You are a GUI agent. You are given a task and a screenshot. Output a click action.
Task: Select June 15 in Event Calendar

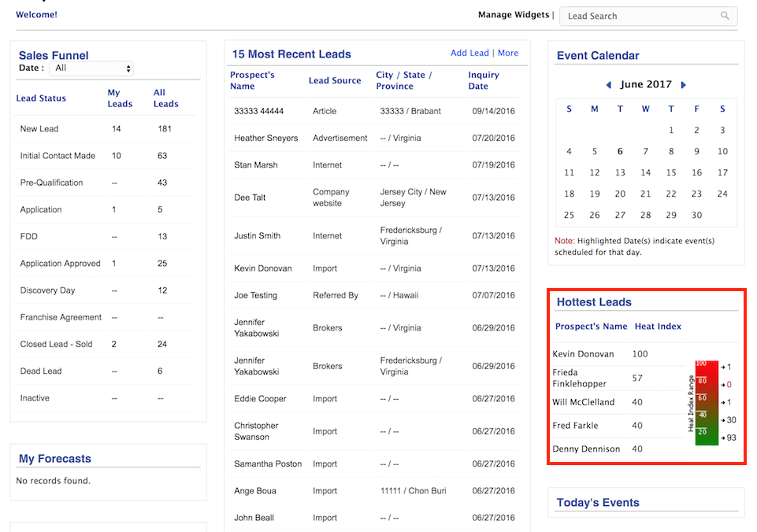coord(671,172)
